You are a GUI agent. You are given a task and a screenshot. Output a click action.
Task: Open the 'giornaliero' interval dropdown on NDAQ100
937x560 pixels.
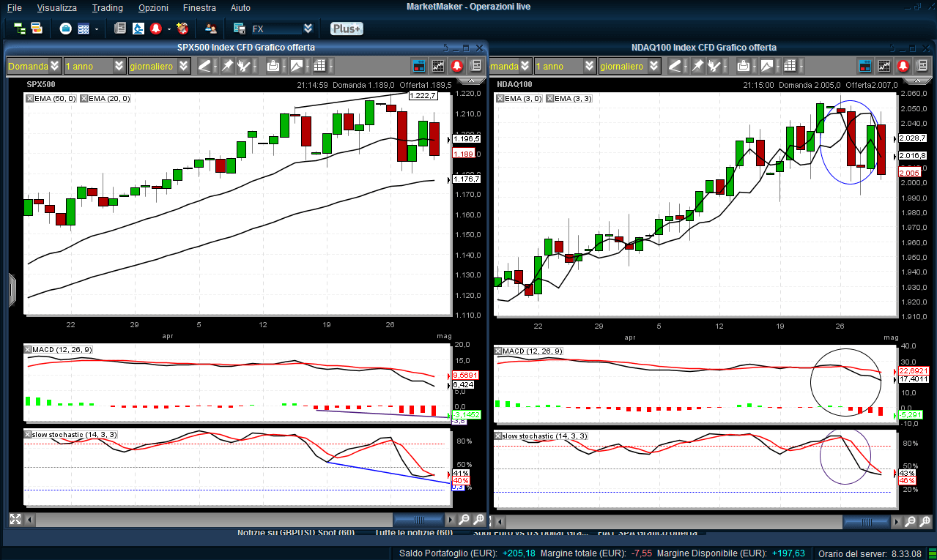click(x=653, y=66)
